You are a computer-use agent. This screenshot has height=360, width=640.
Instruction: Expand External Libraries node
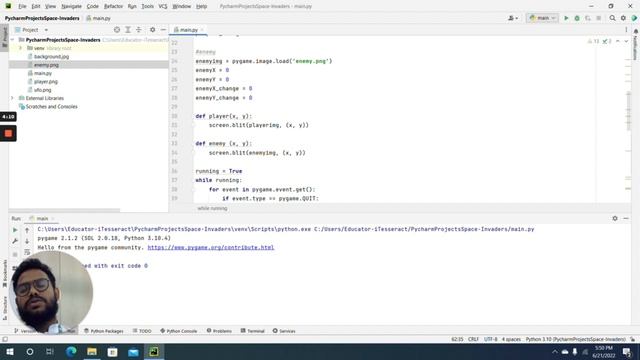pos(13,98)
